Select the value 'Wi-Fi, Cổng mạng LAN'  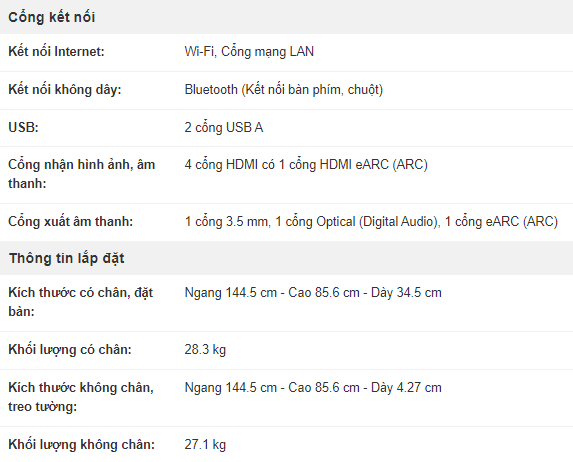pos(249,52)
